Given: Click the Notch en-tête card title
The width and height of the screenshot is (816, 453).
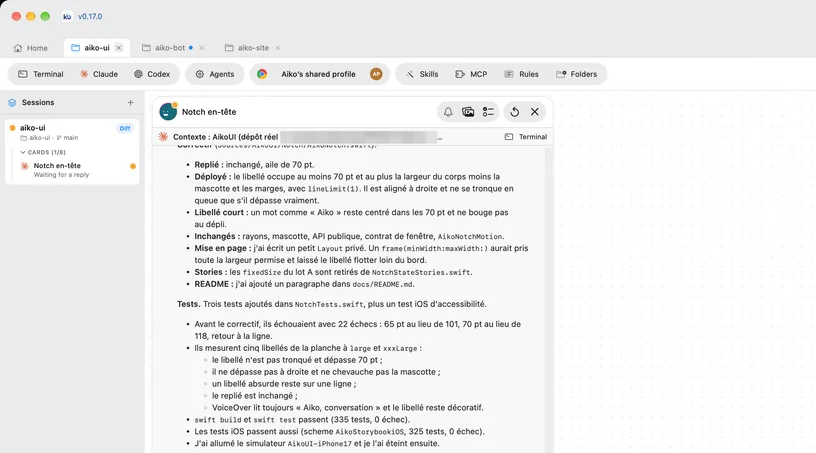Looking at the screenshot, I should (x=209, y=112).
